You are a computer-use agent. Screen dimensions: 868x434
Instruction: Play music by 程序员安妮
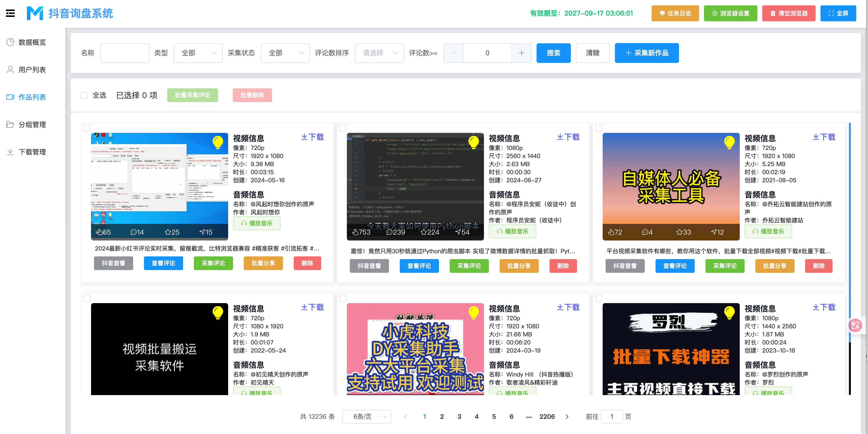pos(513,231)
